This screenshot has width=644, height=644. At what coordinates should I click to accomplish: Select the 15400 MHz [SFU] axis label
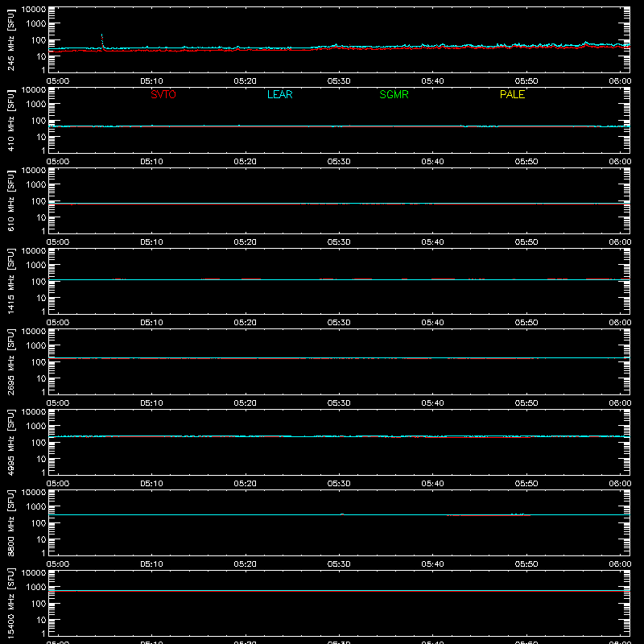coord(11,603)
